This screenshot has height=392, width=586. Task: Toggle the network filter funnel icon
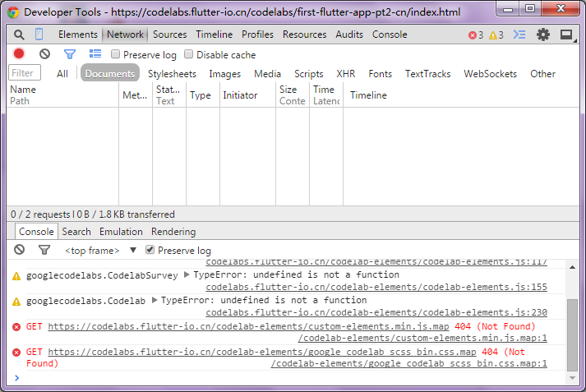pyautogui.click(x=70, y=54)
